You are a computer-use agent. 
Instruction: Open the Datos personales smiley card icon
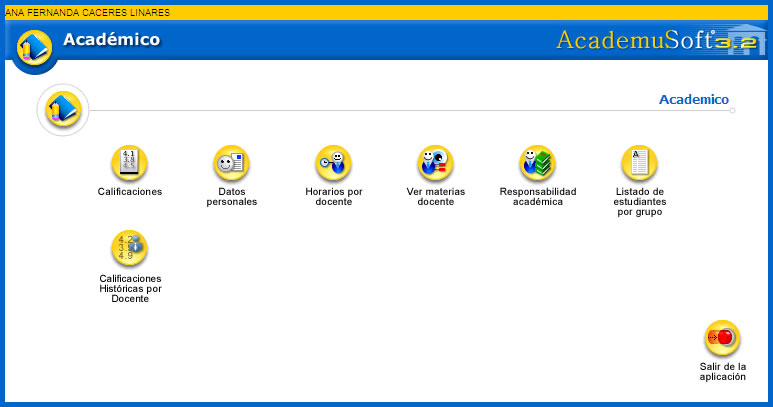pos(232,163)
